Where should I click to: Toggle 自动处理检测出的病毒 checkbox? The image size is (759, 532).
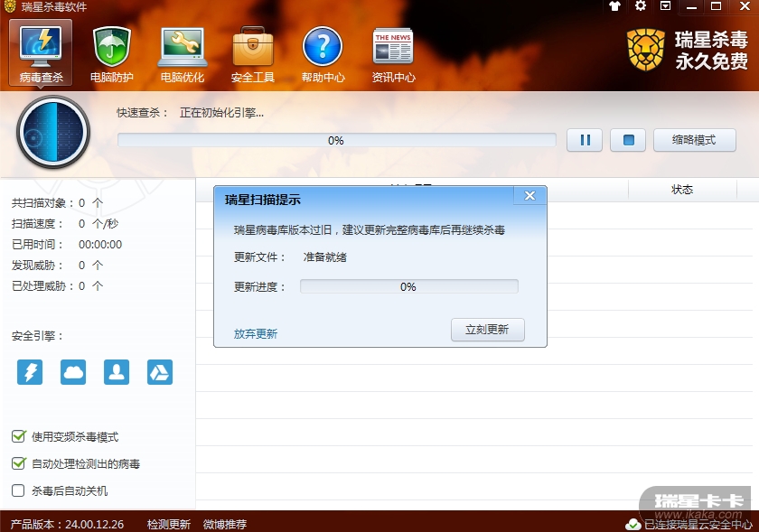coord(18,463)
